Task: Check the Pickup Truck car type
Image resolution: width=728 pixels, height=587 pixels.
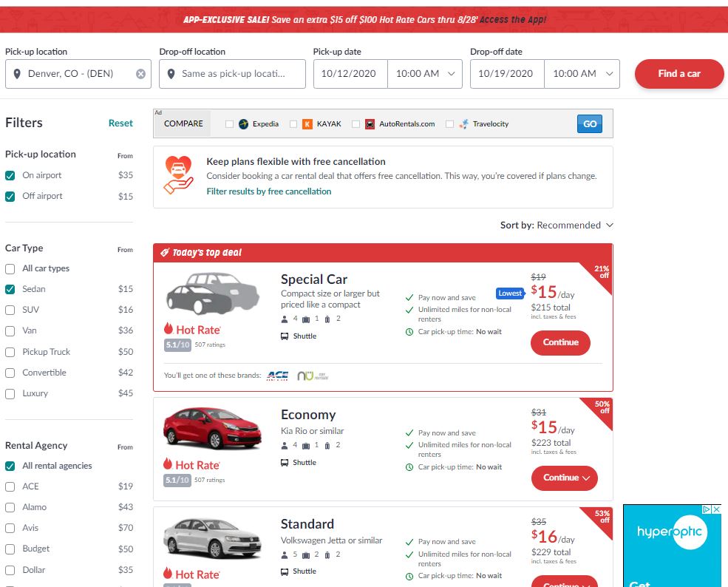Action: (10, 352)
